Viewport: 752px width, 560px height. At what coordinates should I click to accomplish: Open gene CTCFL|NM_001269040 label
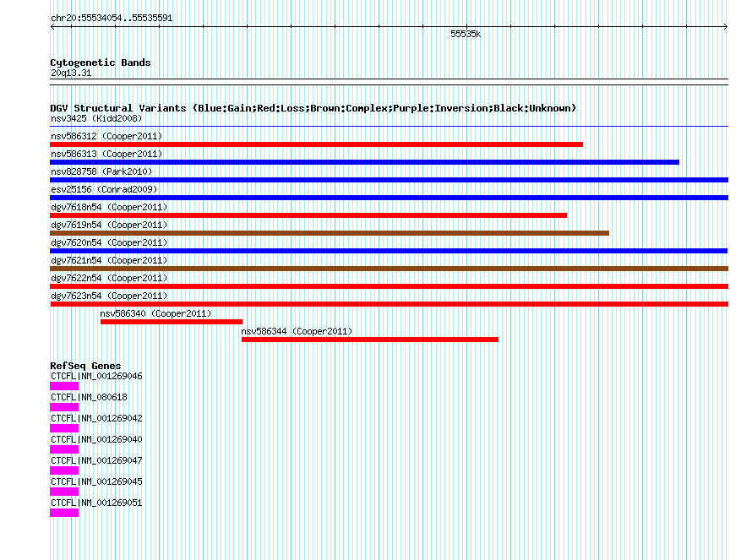pyautogui.click(x=96, y=439)
